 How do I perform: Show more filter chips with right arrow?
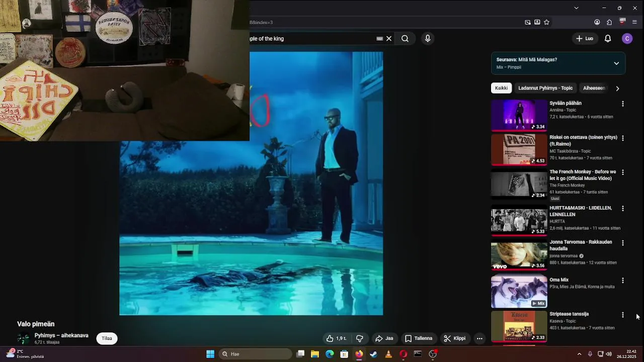(x=617, y=88)
